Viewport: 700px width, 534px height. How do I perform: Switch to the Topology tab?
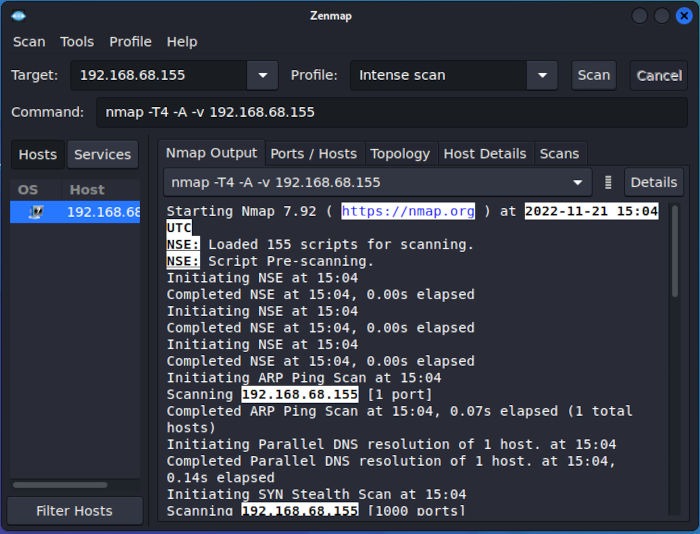click(400, 154)
